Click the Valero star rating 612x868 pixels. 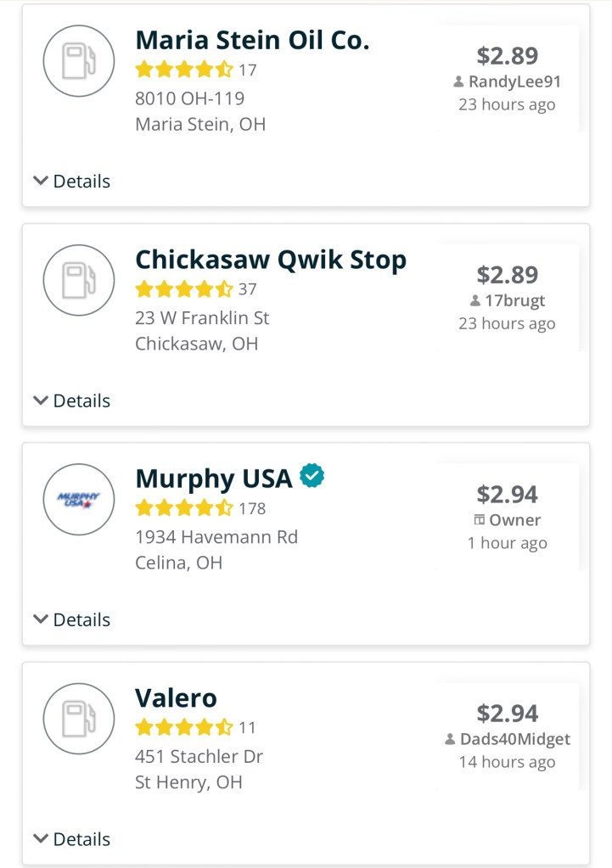tap(183, 727)
